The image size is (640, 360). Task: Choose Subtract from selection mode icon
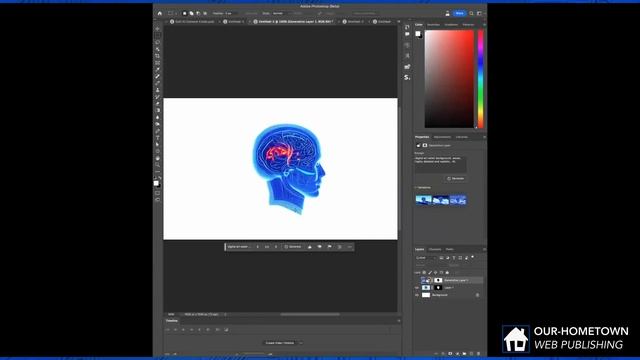click(x=198, y=13)
